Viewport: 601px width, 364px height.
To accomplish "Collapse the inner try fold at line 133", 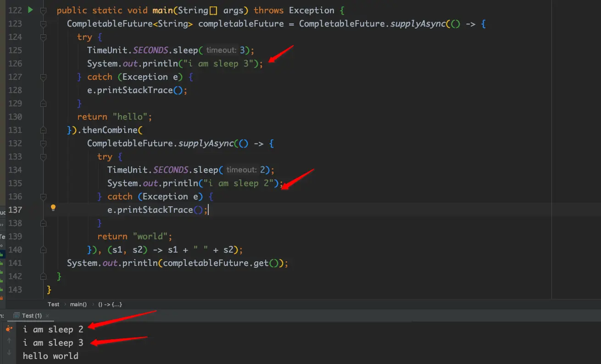I will (43, 156).
